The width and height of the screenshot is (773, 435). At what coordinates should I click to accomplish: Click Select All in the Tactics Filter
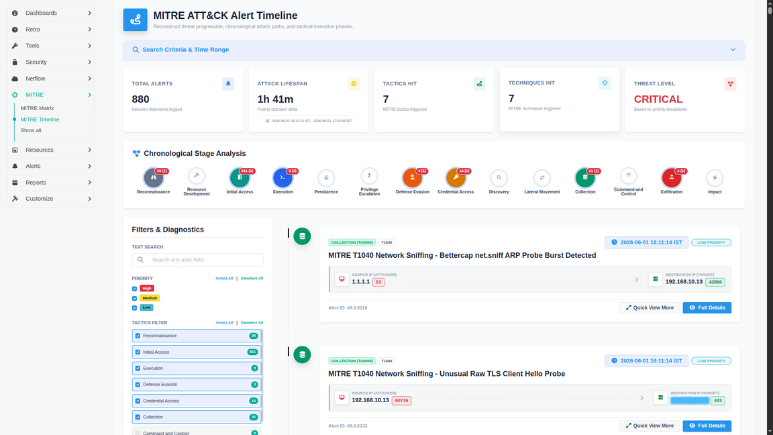224,323
